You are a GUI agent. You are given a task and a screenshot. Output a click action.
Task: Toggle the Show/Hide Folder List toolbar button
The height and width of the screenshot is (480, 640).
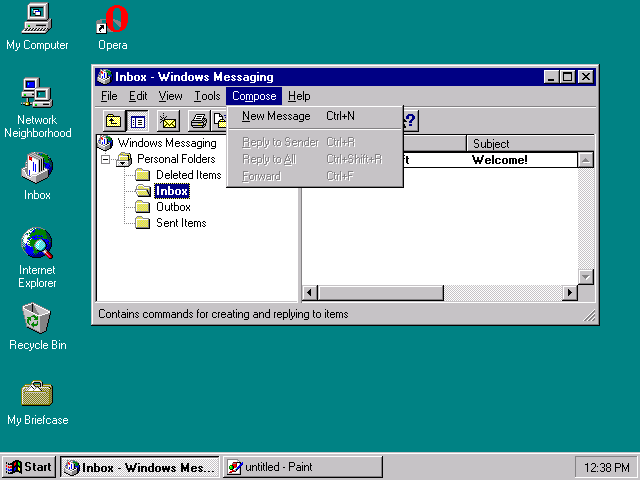138,121
